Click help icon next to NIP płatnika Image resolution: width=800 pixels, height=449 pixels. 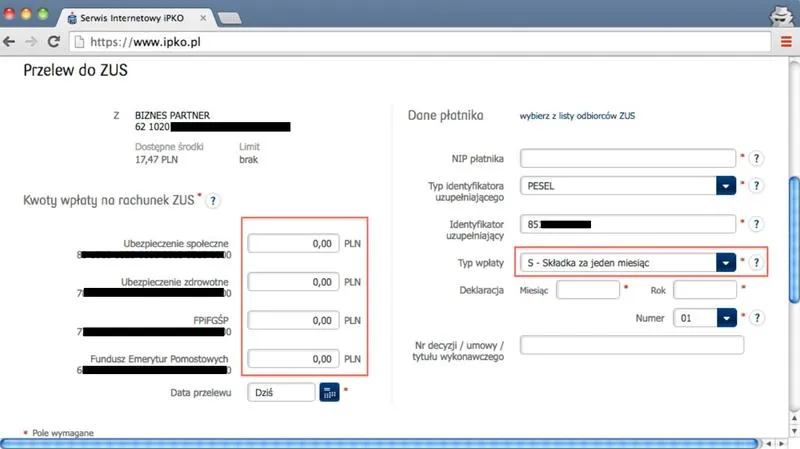(x=757, y=158)
